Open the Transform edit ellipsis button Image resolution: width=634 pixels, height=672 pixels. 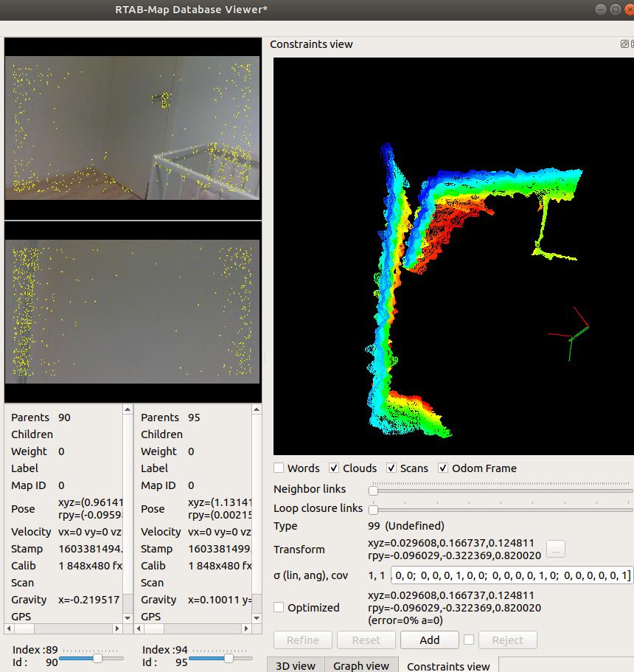(556, 549)
